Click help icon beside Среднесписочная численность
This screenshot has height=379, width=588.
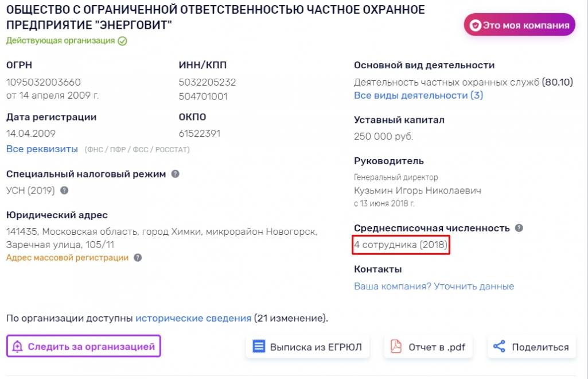pos(519,228)
